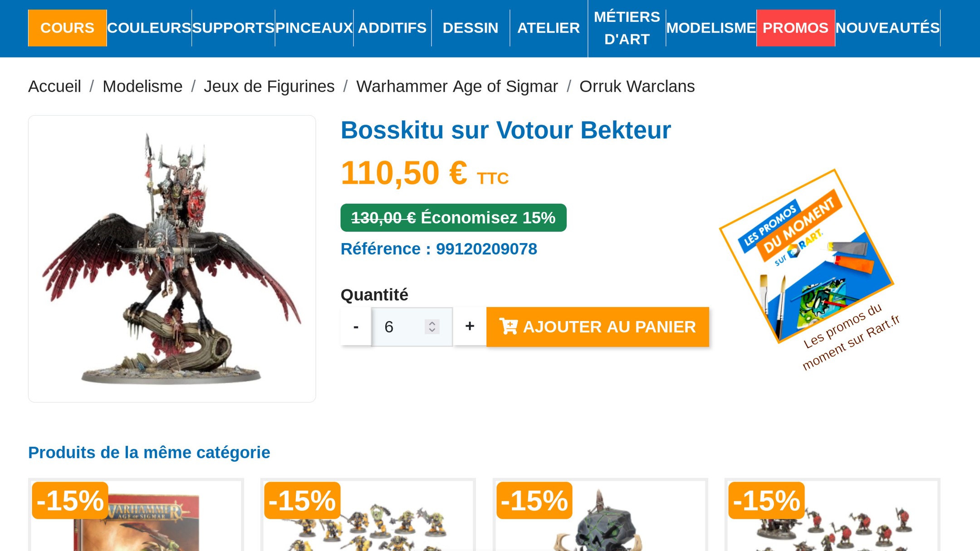980x551 pixels.
Task: Select the PROMOS tab in navigation
Action: [795, 28]
